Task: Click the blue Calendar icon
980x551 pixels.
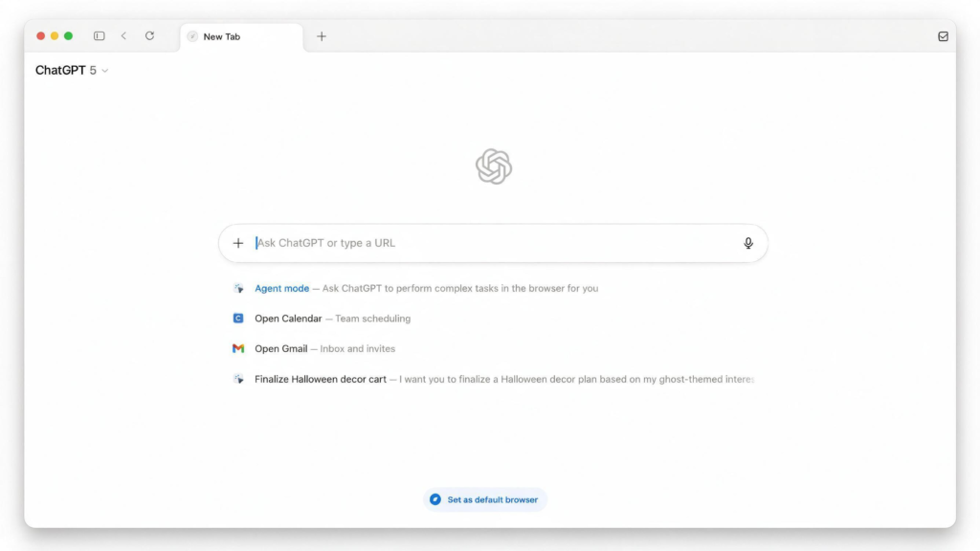Action: click(238, 319)
